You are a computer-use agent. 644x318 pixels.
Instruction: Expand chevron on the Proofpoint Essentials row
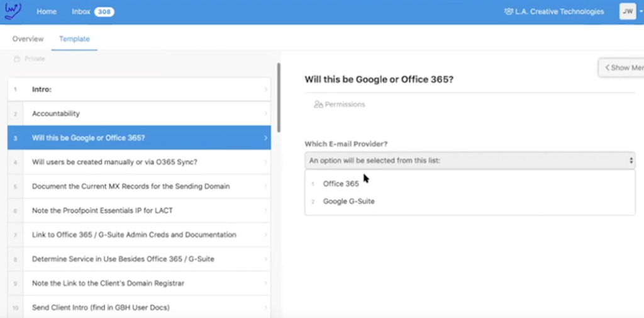266,210
